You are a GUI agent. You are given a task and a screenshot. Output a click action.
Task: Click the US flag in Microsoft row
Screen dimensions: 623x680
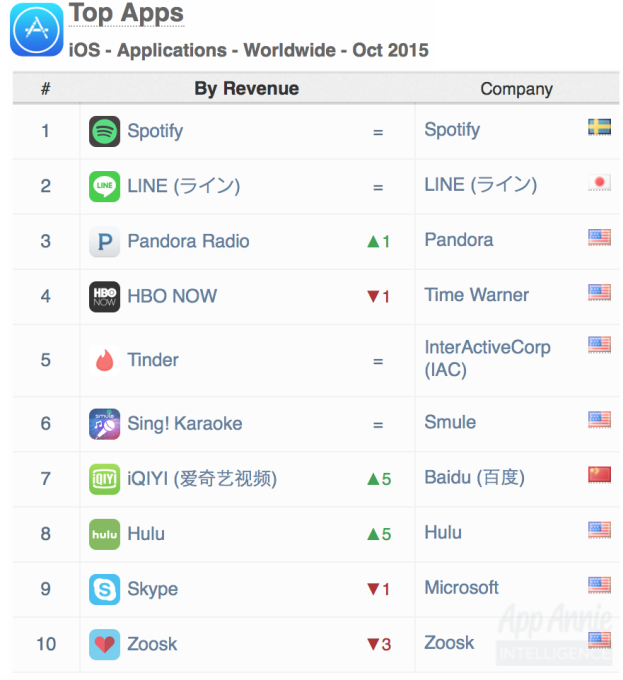click(x=600, y=585)
